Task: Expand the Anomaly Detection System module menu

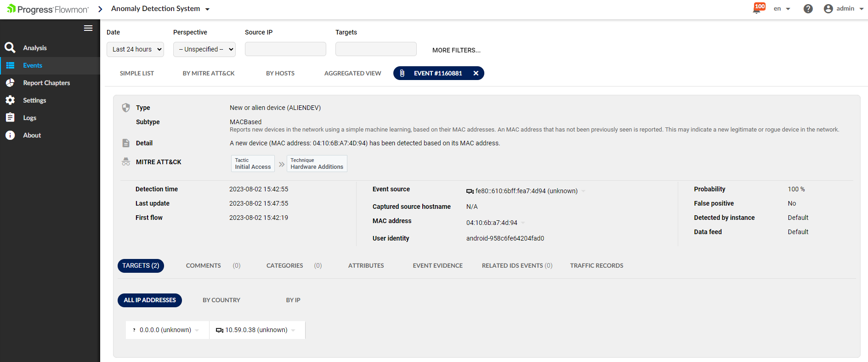Action: click(207, 9)
